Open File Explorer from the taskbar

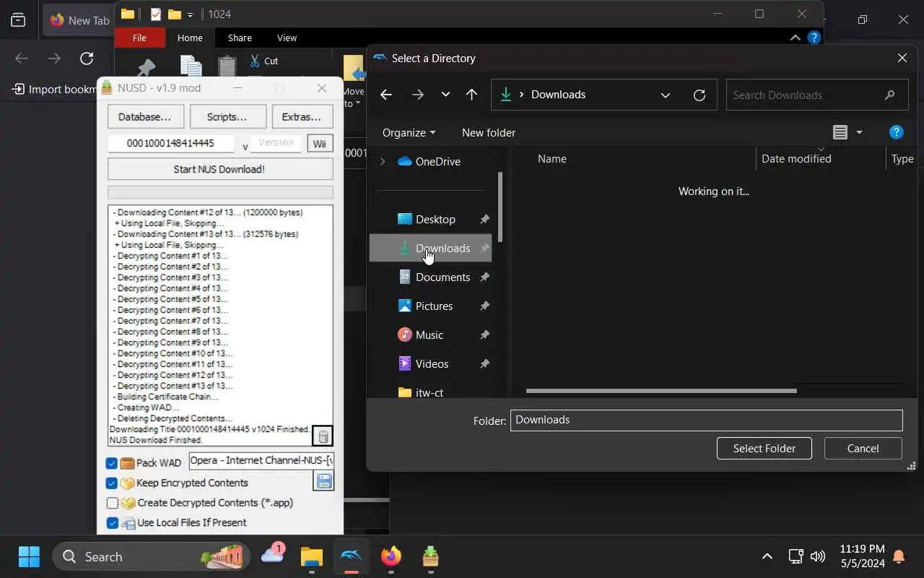[311, 556]
